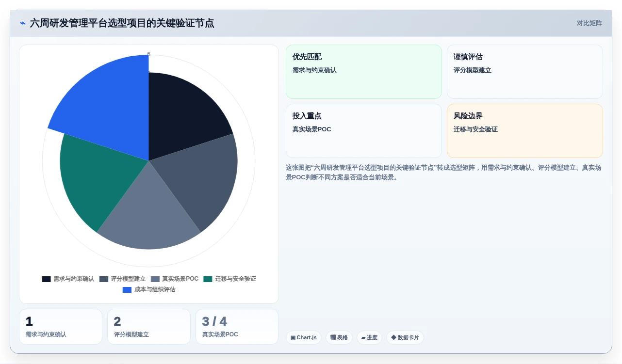The image size is (622, 364).
Task: Open the 风险边界 matrix card
Action: pyautogui.click(x=525, y=131)
